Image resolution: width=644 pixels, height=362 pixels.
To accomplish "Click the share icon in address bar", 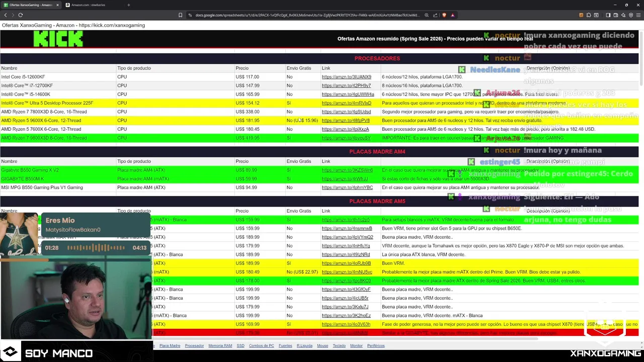I will [436, 15].
